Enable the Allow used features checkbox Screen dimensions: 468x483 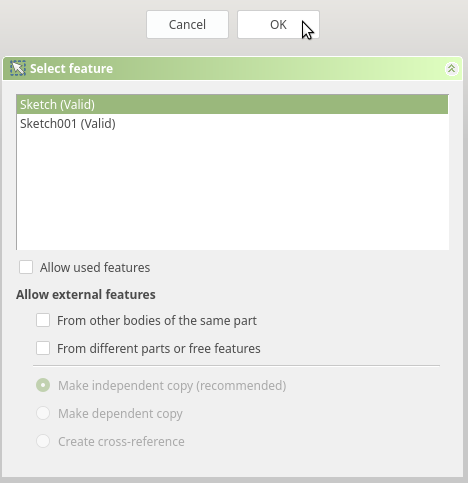pos(26,267)
